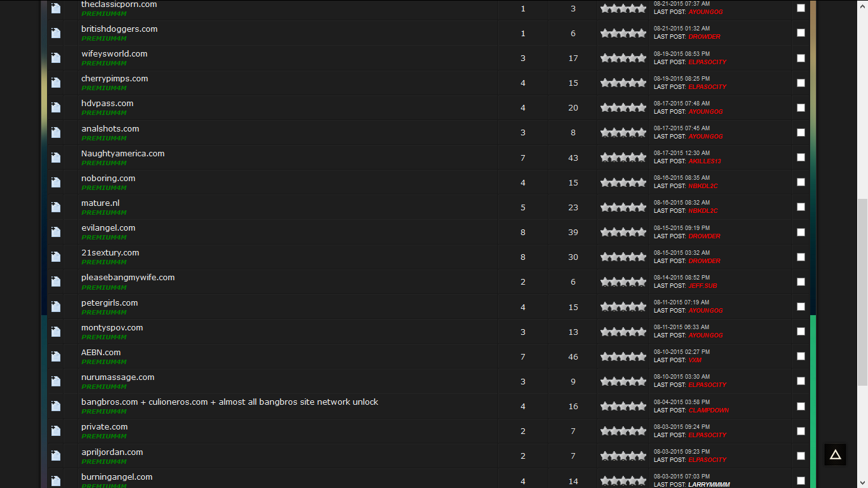Tick the montyspov.com thread checkbox

tap(801, 331)
